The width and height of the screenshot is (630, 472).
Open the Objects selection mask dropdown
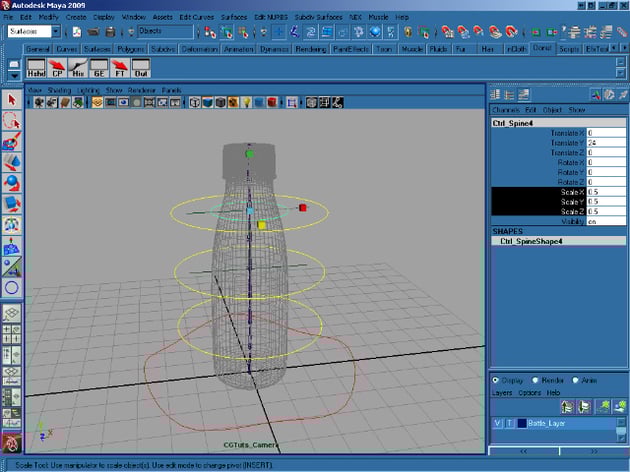(x=164, y=32)
